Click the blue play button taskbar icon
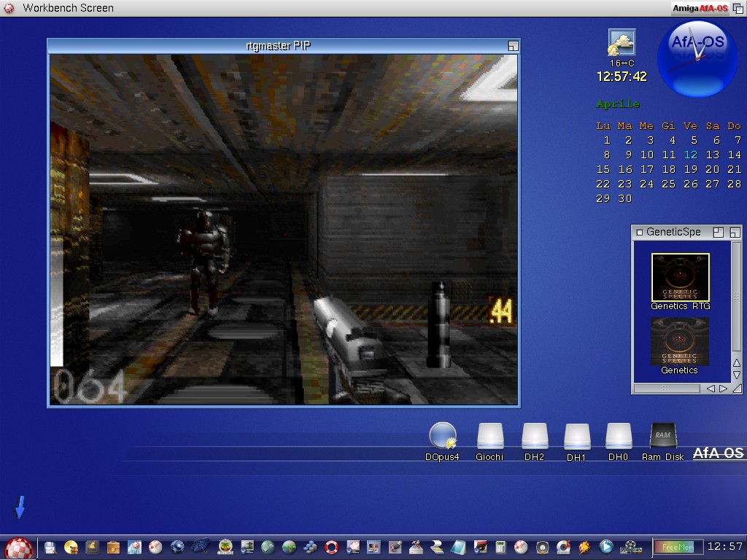Image resolution: width=747 pixels, height=560 pixels. (x=605, y=546)
